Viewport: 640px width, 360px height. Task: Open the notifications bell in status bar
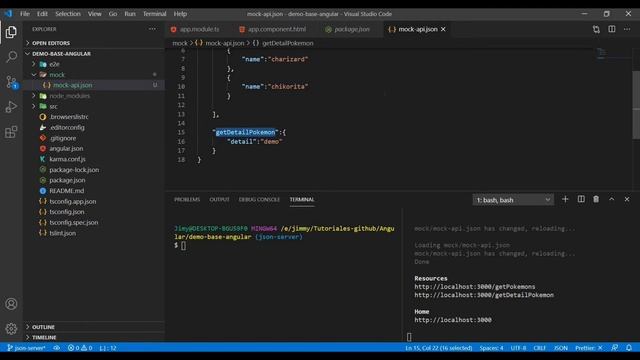click(629, 348)
